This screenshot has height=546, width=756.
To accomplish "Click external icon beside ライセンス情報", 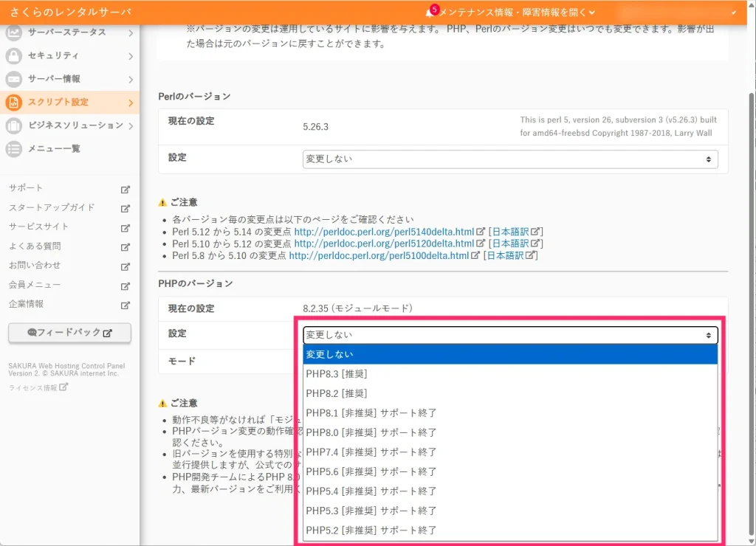I will [63, 387].
